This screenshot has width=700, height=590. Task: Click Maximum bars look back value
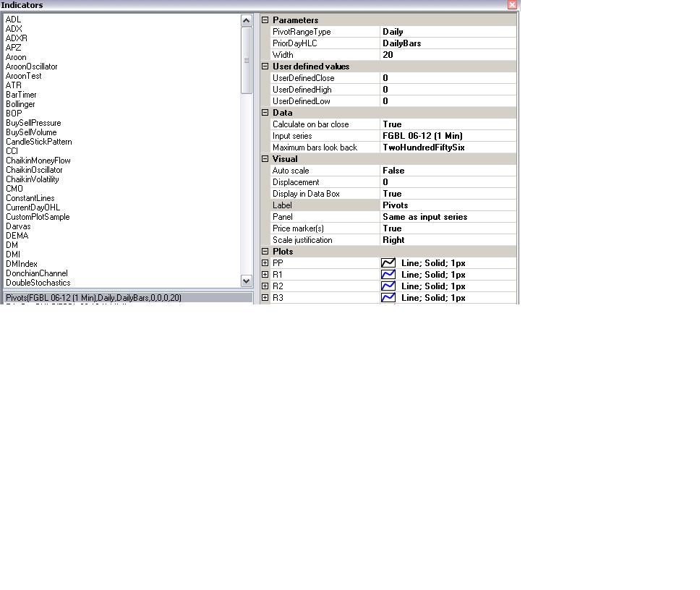pyautogui.click(x=448, y=147)
